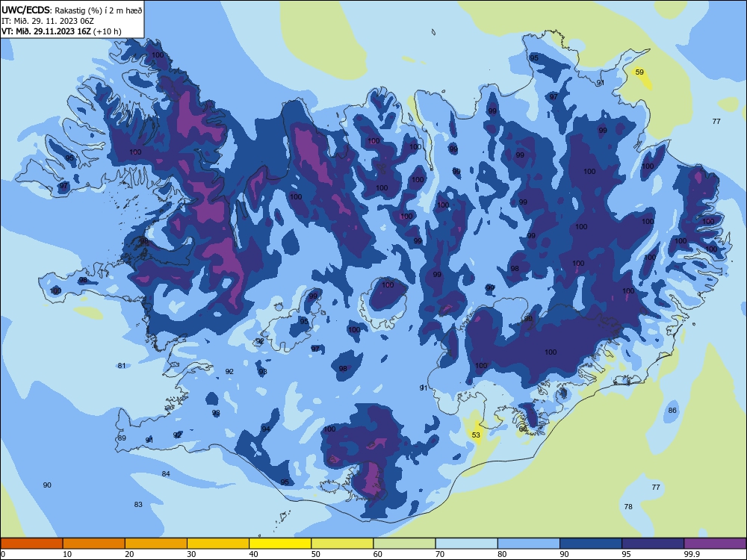This screenshot has width=747, height=560.
Task: Click the legend tick label '0'
Action: 3,554
